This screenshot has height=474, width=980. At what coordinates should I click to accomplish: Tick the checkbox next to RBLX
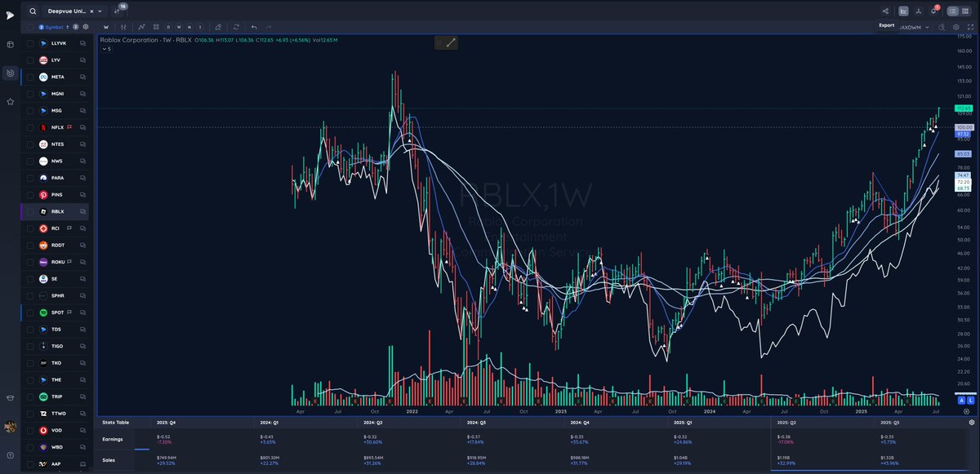coord(30,211)
